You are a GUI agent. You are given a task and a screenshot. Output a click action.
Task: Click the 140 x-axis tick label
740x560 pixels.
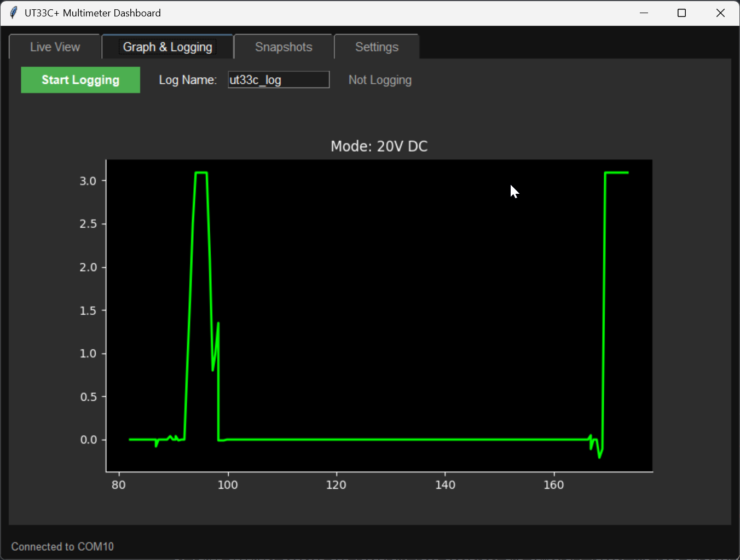click(x=445, y=485)
